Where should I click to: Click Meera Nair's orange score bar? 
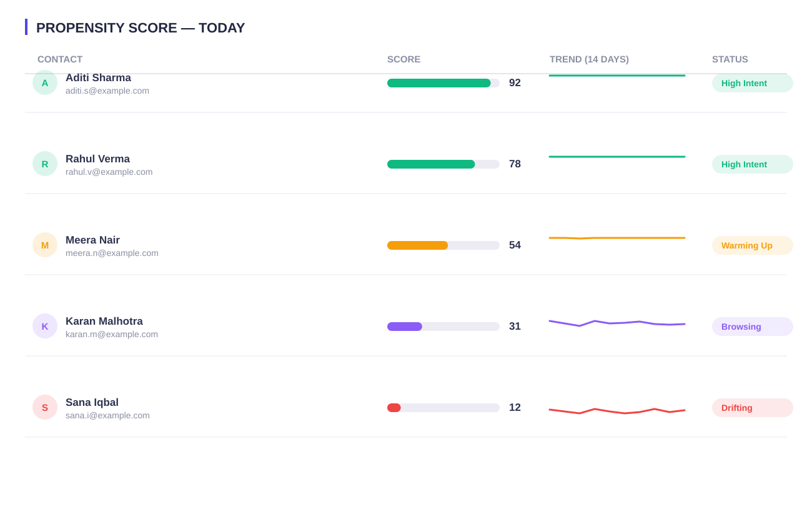(x=443, y=245)
